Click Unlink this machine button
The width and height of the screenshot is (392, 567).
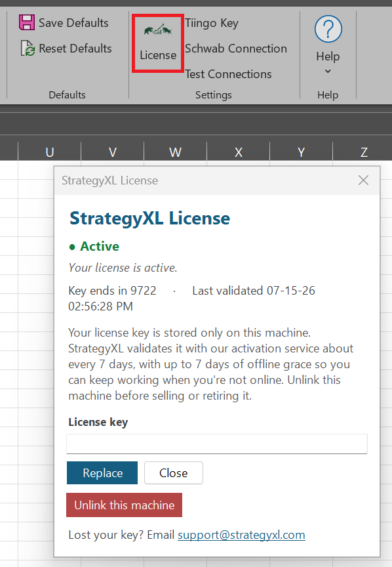coord(125,505)
